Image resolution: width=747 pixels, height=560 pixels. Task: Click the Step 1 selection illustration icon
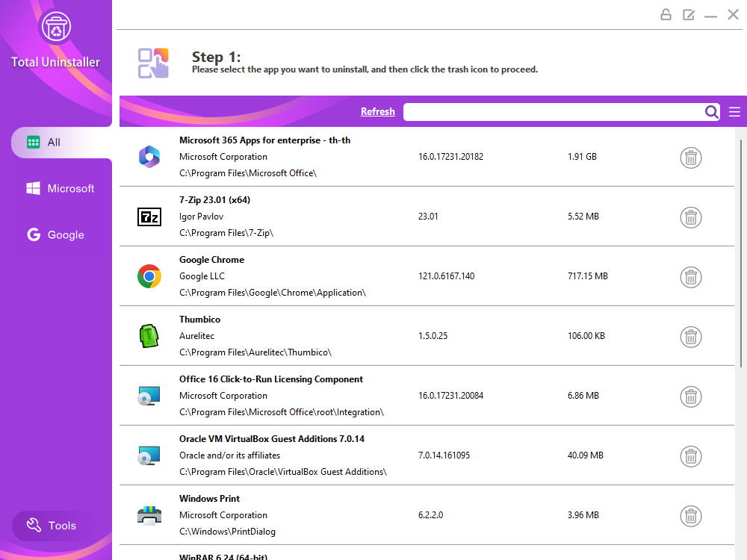tap(153, 63)
